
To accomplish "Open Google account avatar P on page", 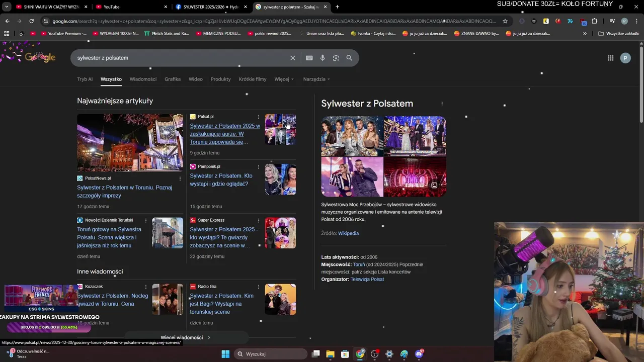I will tap(625, 58).
